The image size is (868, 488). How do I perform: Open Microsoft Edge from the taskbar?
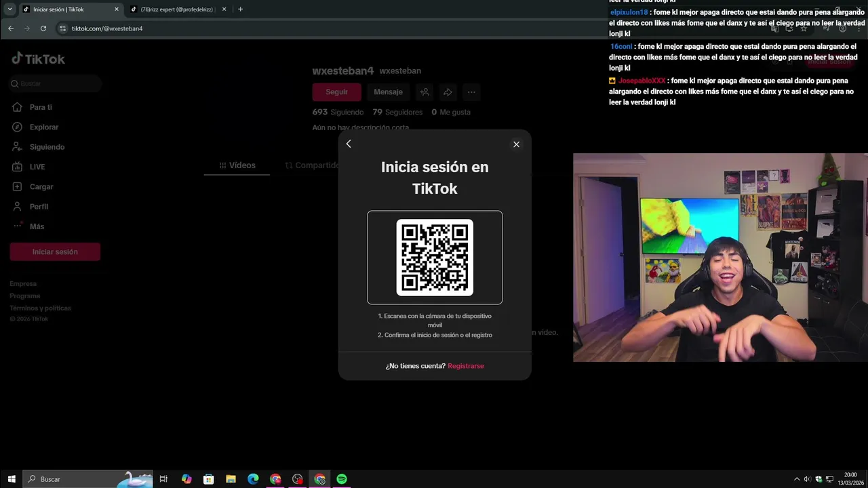click(253, 479)
